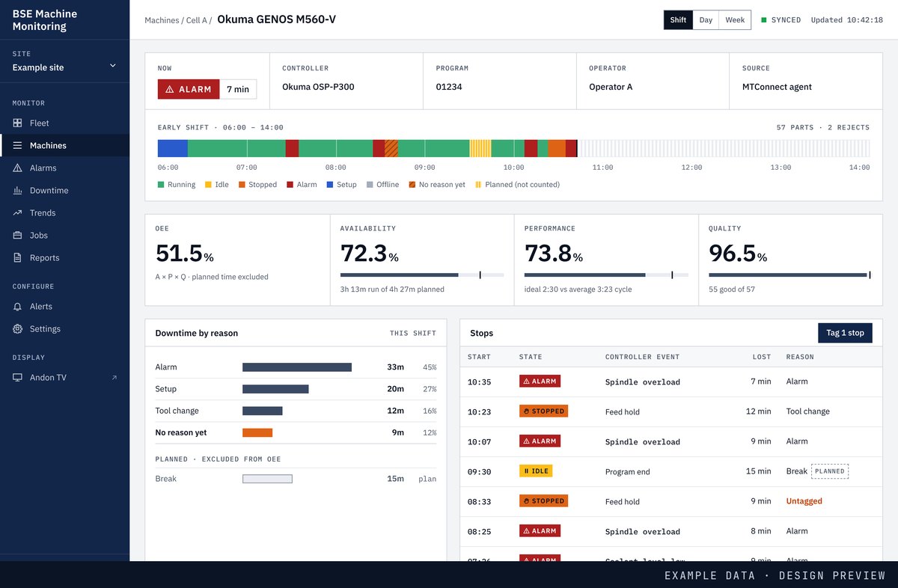Click the Quality progress bar

click(790, 275)
